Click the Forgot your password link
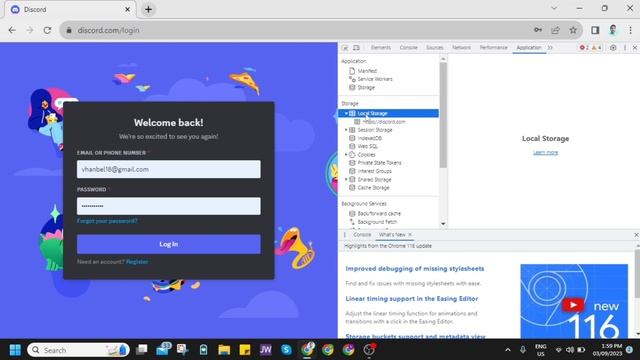 (x=107, y=221)
